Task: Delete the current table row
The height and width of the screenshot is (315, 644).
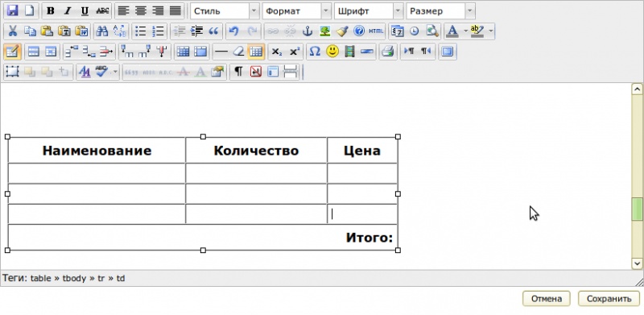Action: click(x=106, y=52)
